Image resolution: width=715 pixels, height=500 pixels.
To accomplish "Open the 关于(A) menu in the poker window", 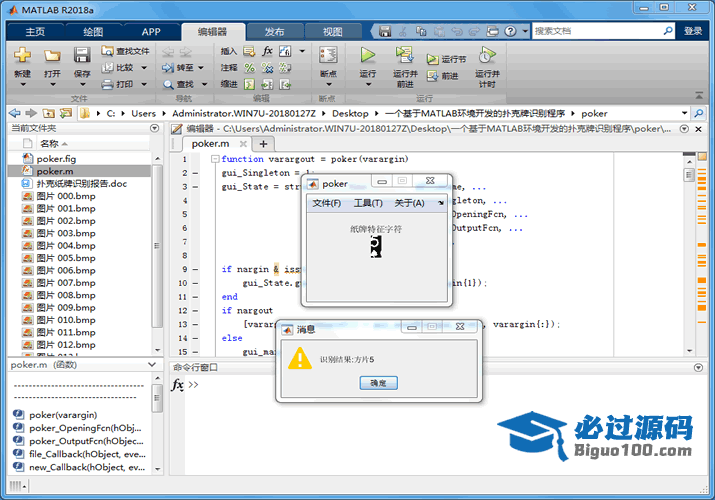I will coord(409,203).
